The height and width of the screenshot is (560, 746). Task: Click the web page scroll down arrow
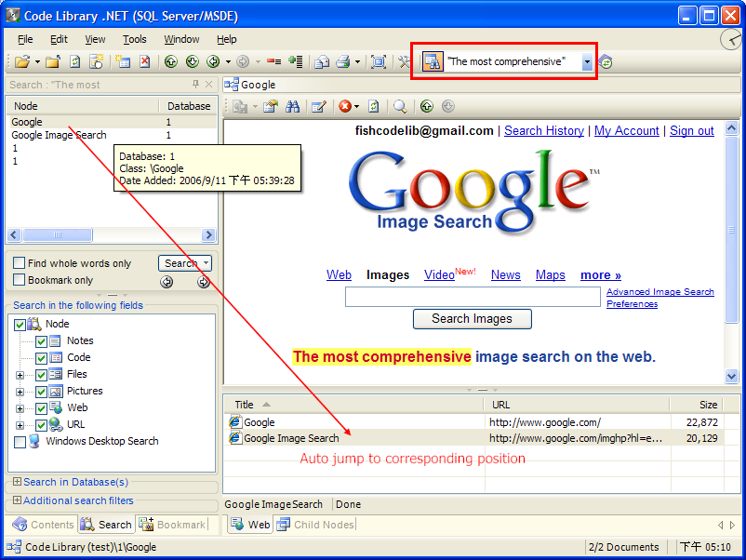[x=732, y=377]
